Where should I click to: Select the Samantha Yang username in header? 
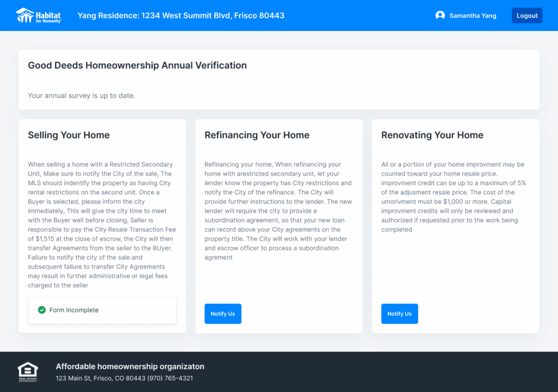coord(472,16)
